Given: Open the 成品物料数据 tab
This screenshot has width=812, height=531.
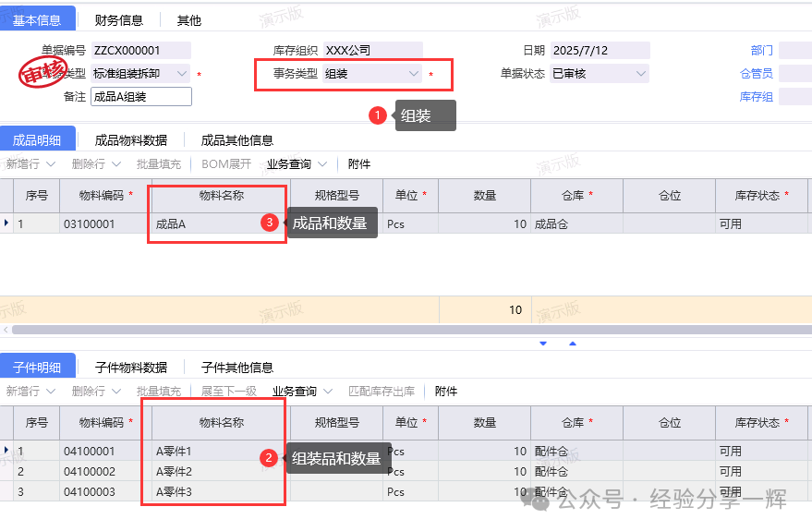Looking at the screenshot, I should tap(131, 140).
